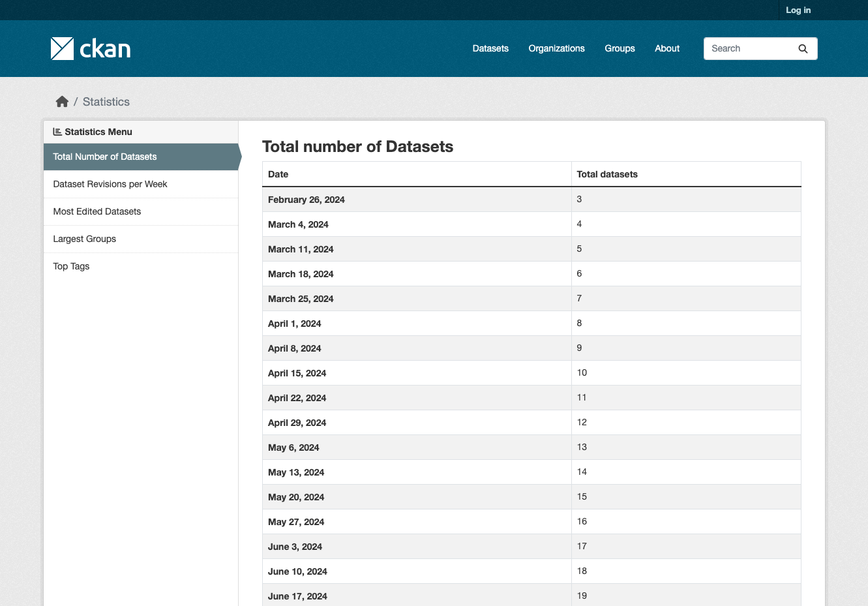868x606 pixels.
Task: Click the home icon in breadcrumb
Action: (x=62, y=102)
